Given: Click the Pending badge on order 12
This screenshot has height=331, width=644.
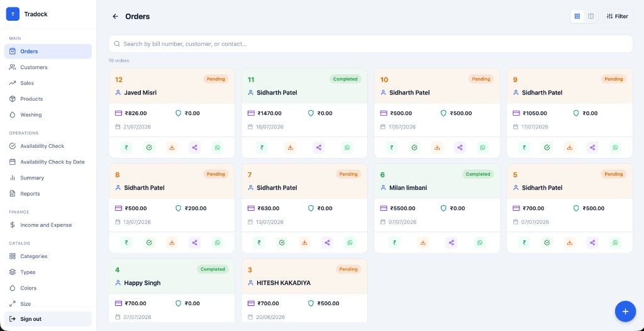Looking at the screenshot, I should [216, 79].
